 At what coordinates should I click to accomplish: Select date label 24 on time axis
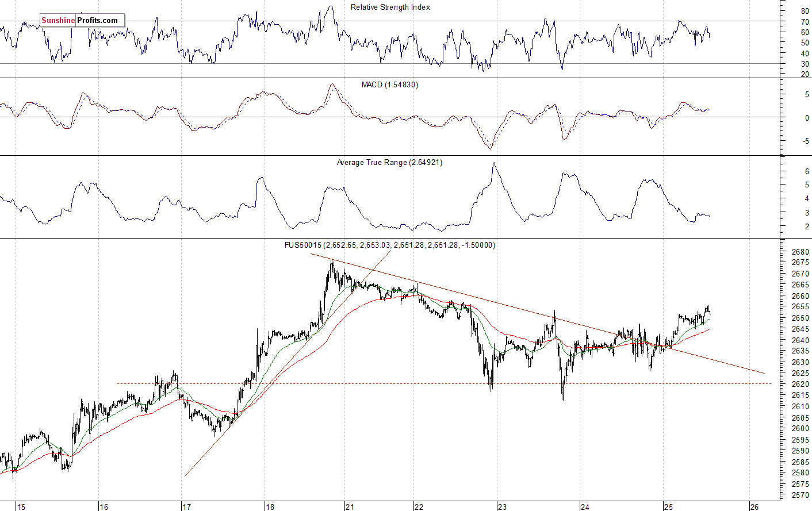(585, 507)
